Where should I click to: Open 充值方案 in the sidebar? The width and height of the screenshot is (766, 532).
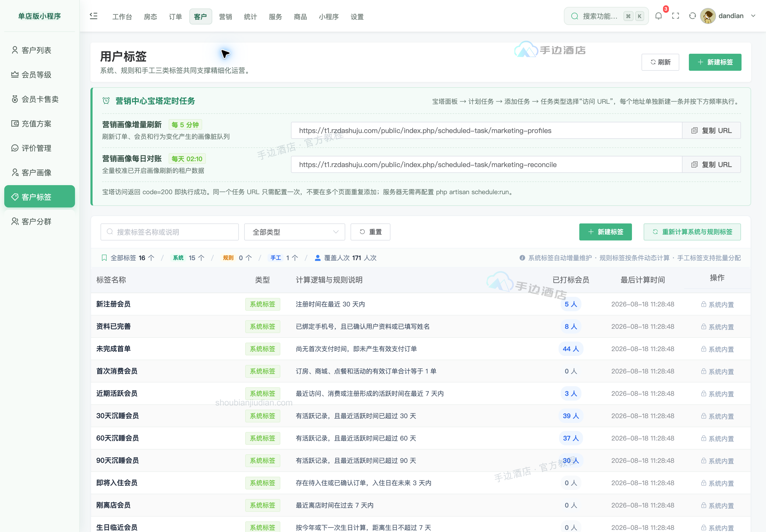[x=39, y=124]
